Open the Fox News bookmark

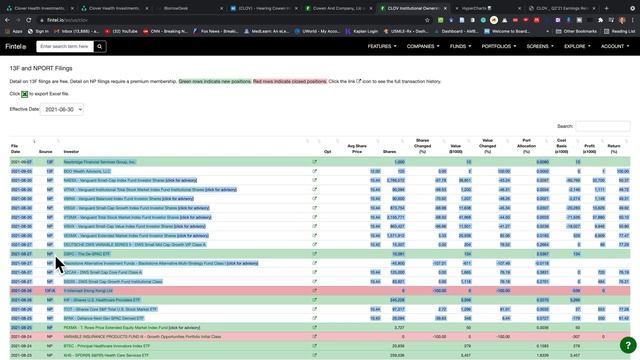[216, 31]
